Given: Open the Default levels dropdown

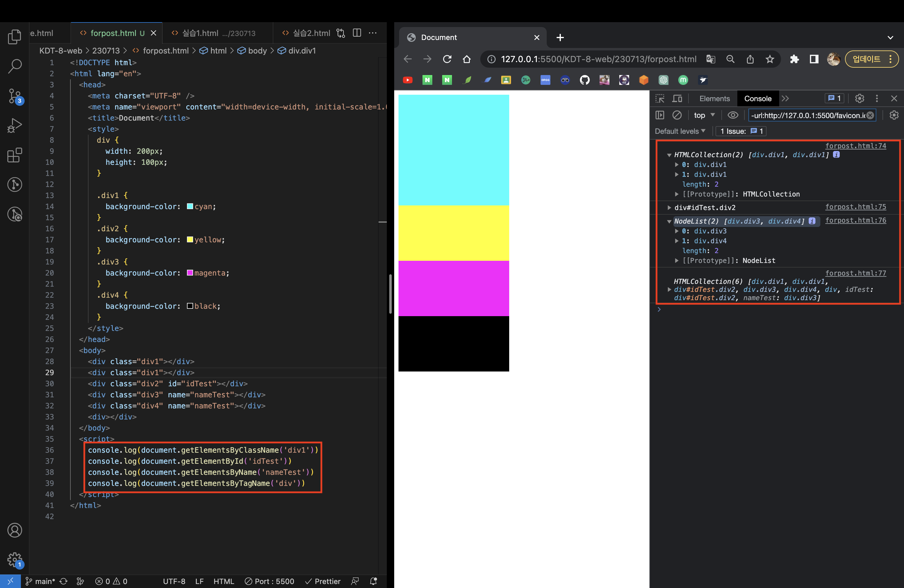Looking at the screenshot, I should pos(680,131).
